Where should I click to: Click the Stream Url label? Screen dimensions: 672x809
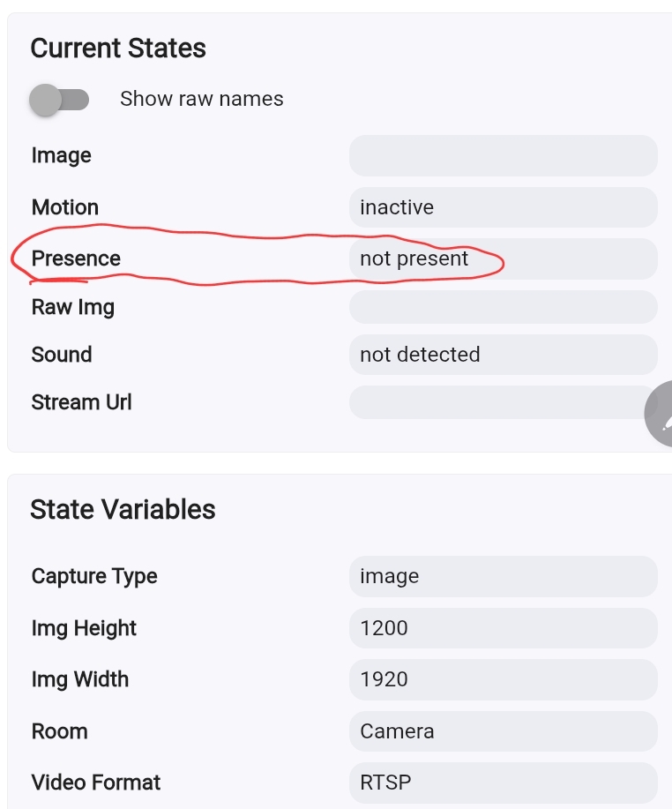pyautogui.click(x=81, y=402)
